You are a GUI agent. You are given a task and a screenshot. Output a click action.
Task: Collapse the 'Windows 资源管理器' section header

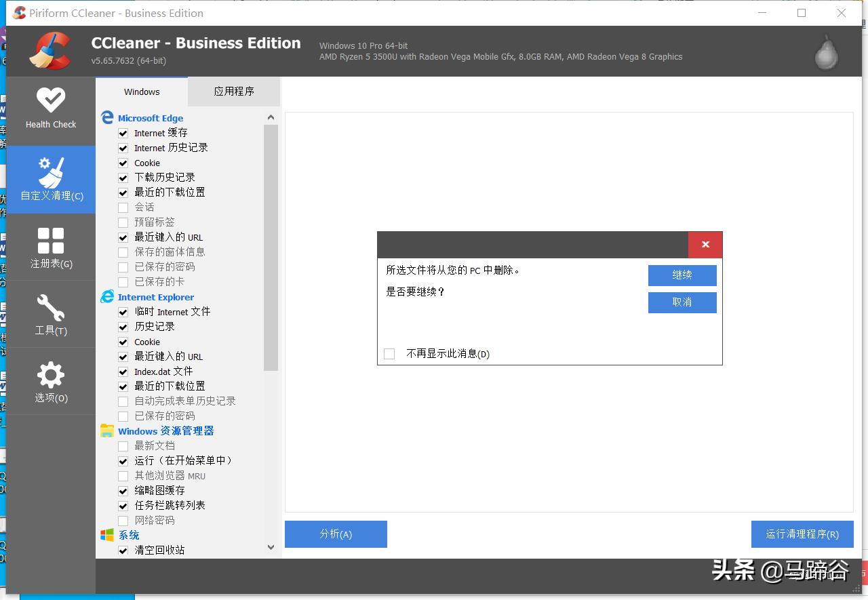165,431
